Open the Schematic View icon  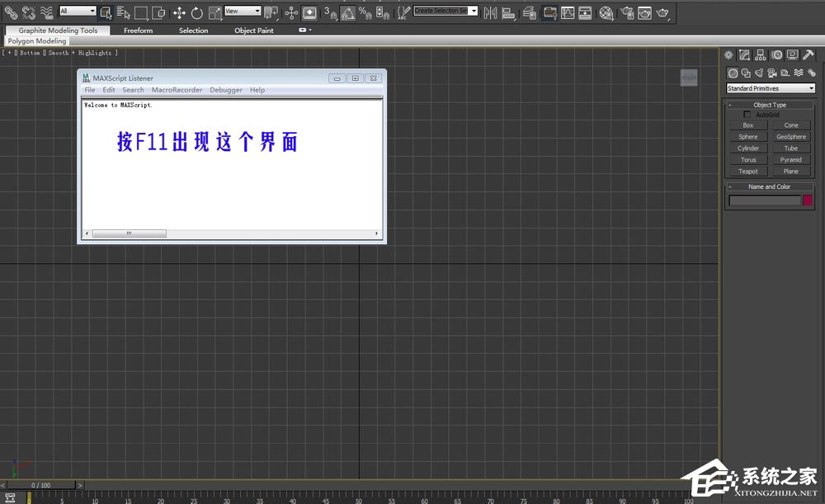[585, 12]
